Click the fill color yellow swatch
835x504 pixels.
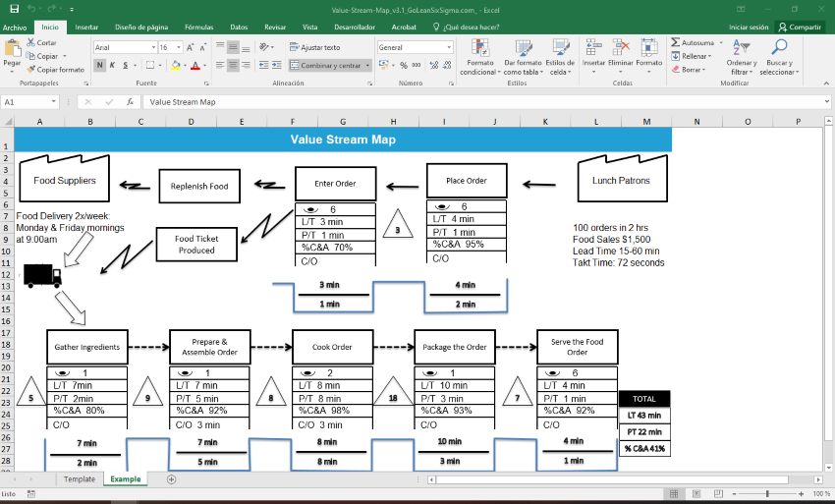point(176,66)
